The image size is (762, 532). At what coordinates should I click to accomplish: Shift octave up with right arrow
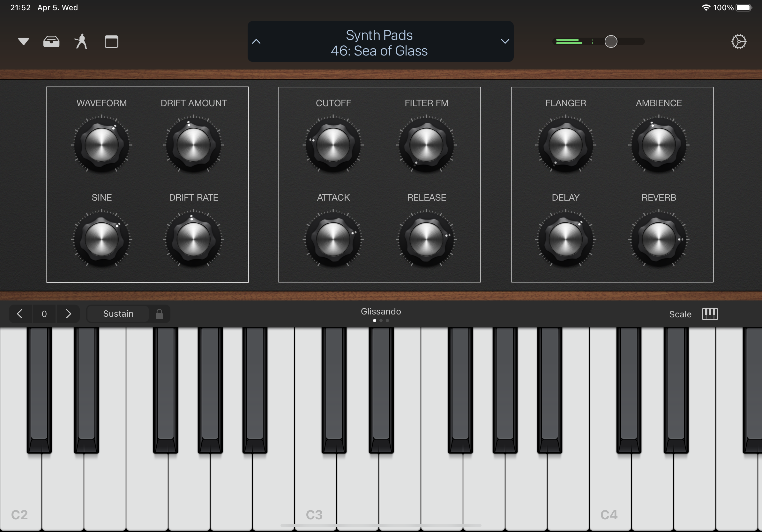68,314
